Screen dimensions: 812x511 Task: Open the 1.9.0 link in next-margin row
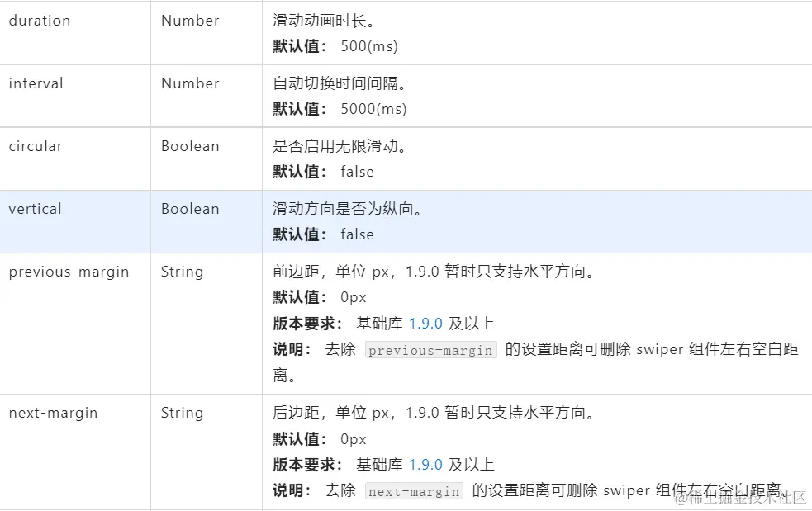[x=425, y=465]
